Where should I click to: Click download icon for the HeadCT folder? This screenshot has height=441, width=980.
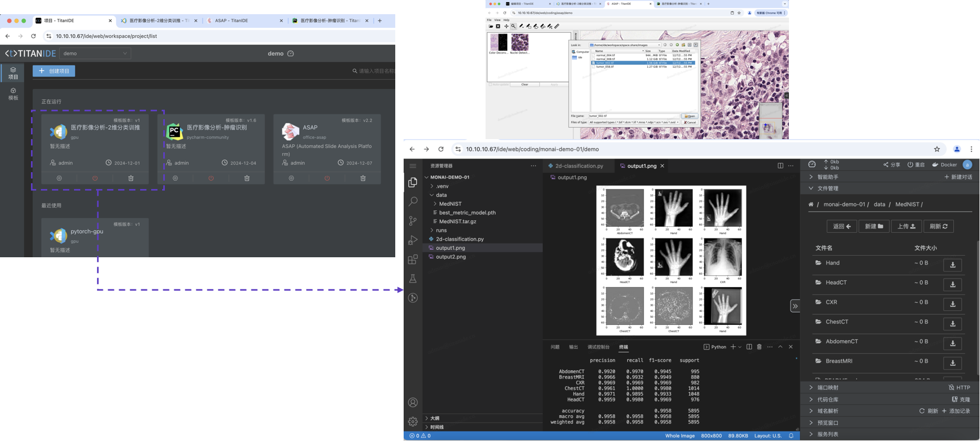tap(952, 285)
